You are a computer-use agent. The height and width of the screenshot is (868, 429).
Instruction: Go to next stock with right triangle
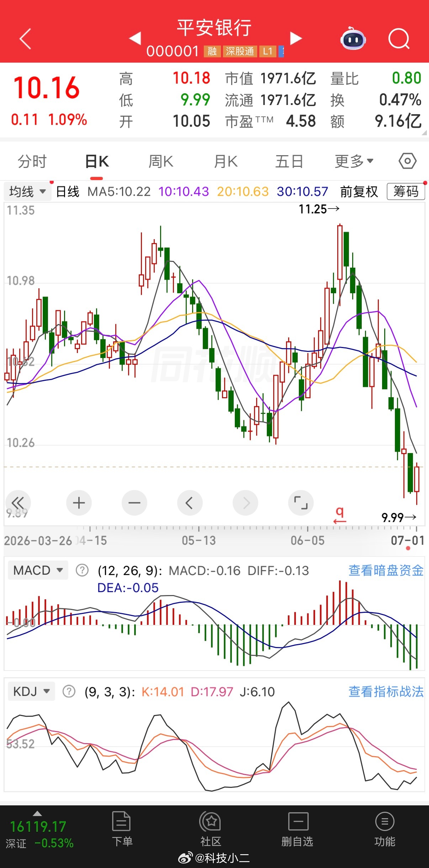tap(296, 38)
